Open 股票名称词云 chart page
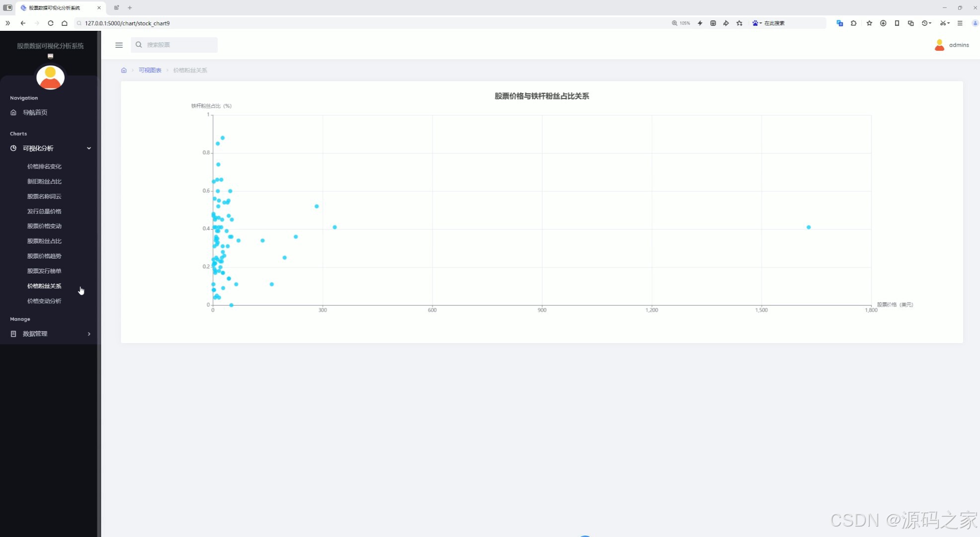The width and height of the screenshot is (980, 537). (44, 196)
